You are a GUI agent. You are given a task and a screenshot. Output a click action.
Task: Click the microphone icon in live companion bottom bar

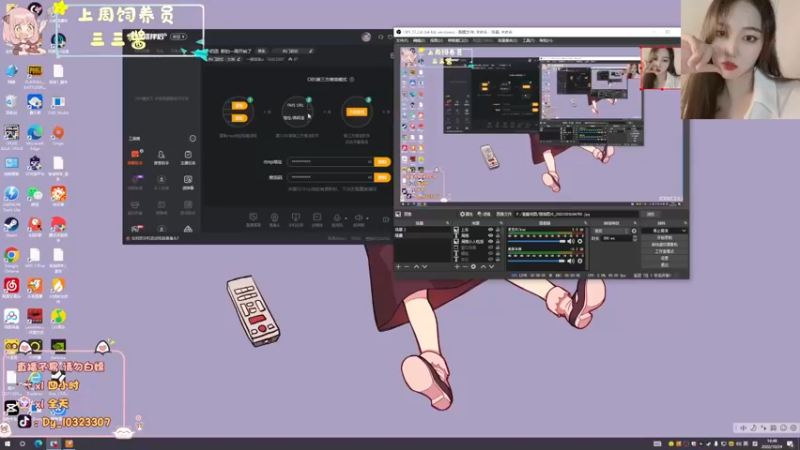337,217
